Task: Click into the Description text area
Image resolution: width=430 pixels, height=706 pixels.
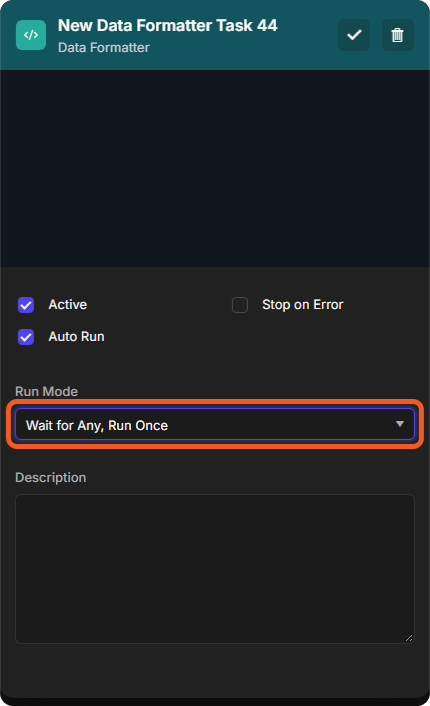Action: click(215, 569)
